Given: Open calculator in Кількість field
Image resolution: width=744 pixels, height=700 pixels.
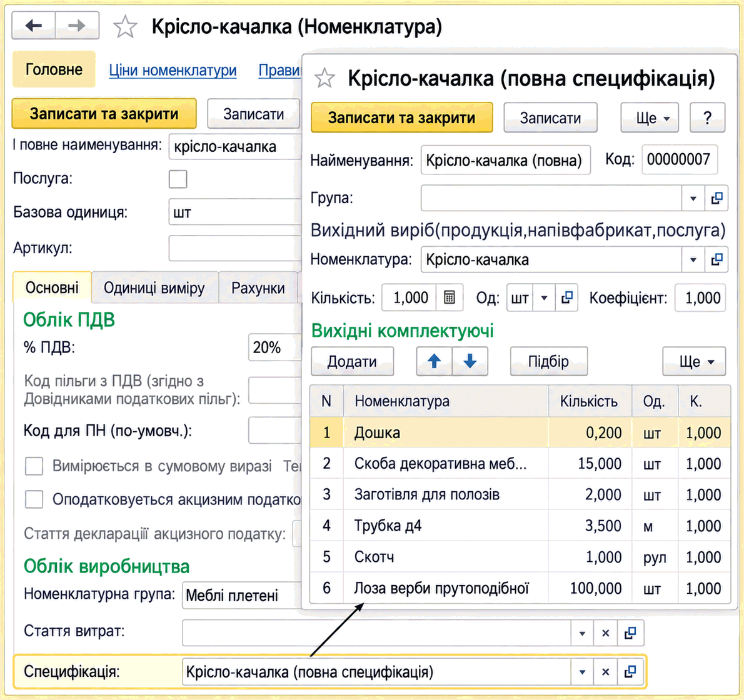Looking at the screenshot, I should point(450,298).
